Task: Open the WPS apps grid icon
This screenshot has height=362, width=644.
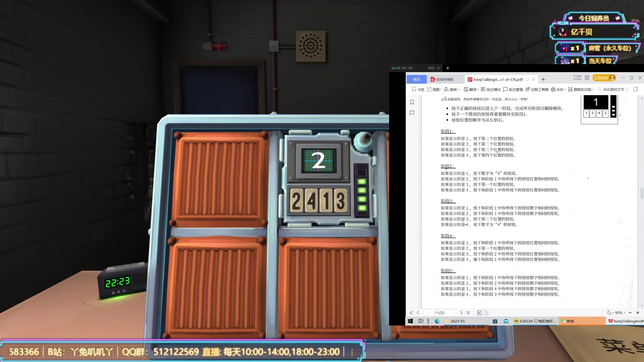Action: click(587, 78)
